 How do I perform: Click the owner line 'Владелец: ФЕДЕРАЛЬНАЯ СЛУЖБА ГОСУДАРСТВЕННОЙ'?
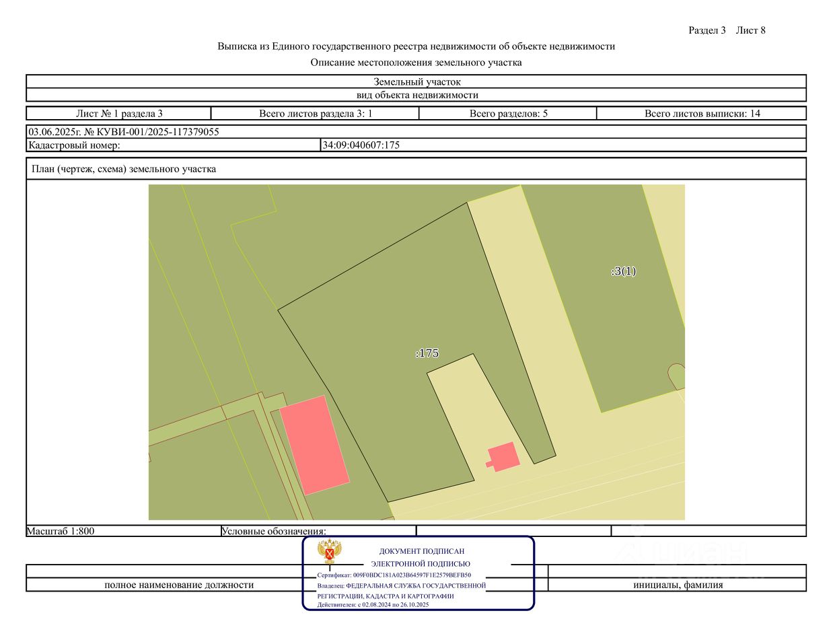pos(402,585)
